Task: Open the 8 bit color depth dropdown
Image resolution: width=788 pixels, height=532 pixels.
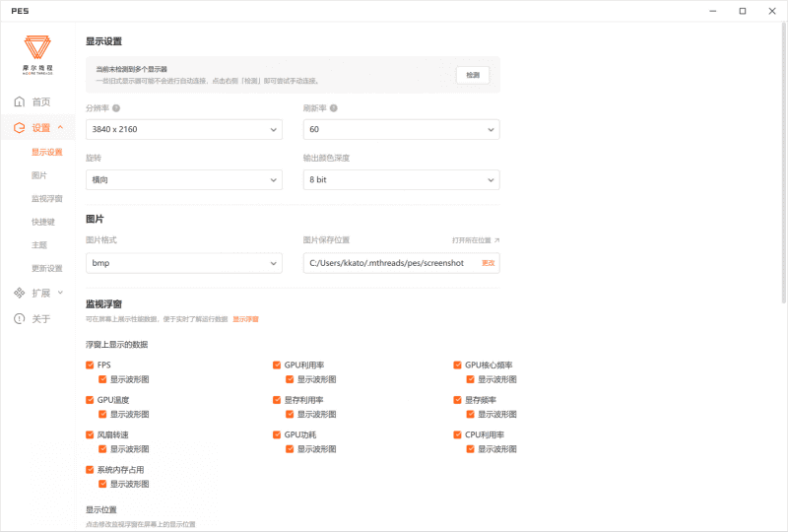Action: 402,179
